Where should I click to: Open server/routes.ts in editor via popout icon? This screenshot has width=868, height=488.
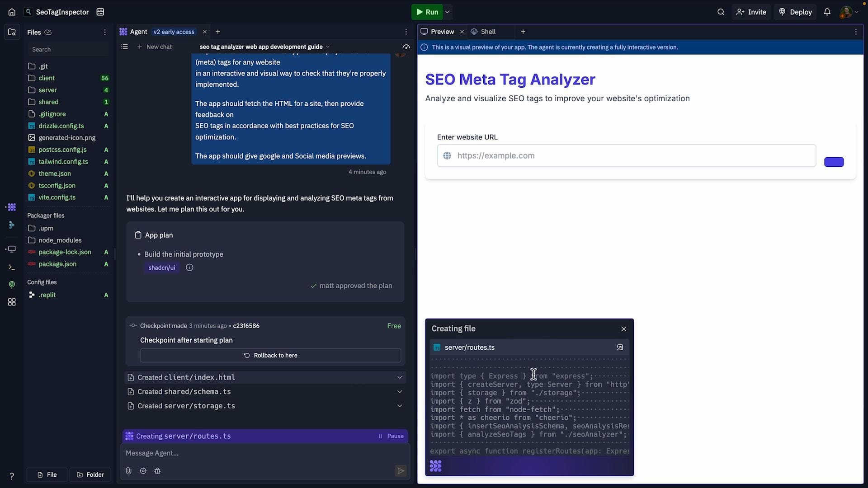tap(620, 347)
